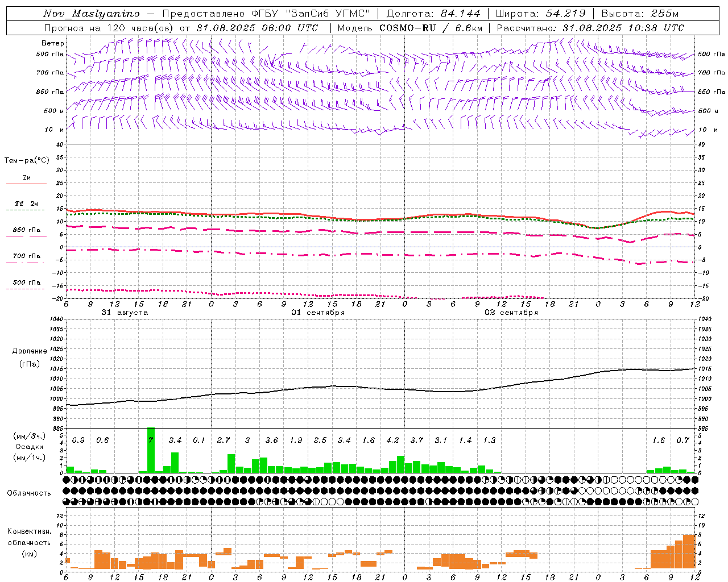Click the 0.9 precipitation total value
Viewport: 728px width, 582px height.
pyautogui.click(x=78, y=440)
